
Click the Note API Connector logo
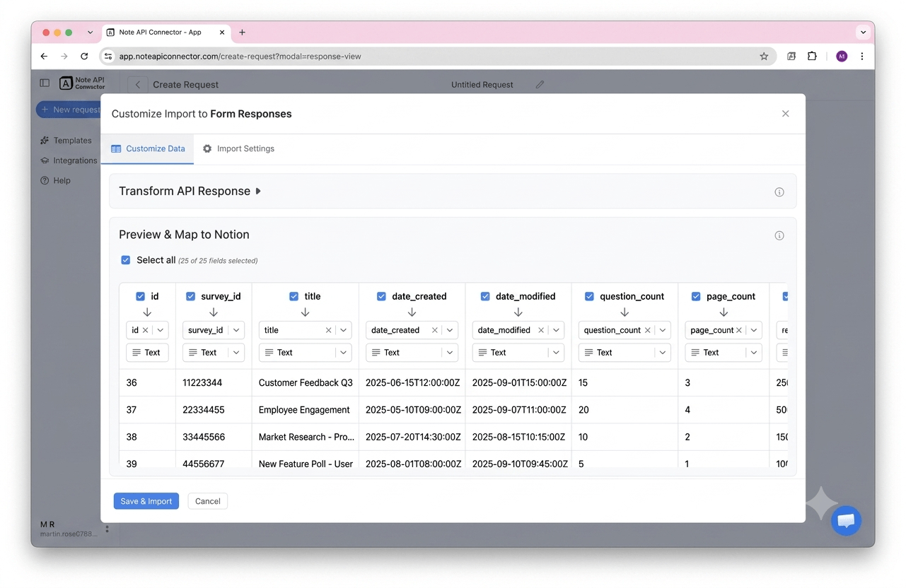pos(82,83)
